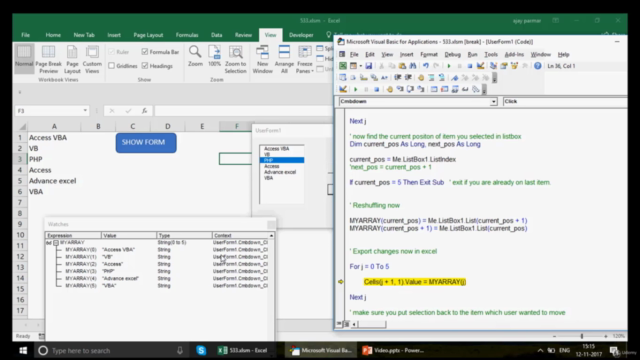
Task: Set zoom to 100% in Excel ribbon
Action: click(214, 56)
